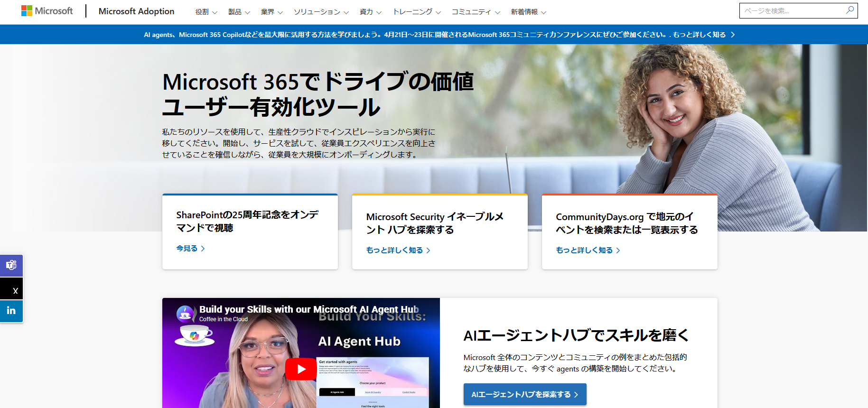Open the コミュニティ dropdown
Screen dimensions: 868x408
(x=476, y=12)
